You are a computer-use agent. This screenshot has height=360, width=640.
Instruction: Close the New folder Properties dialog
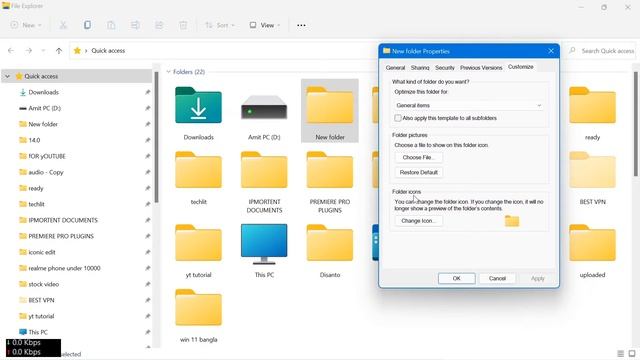click(551, 51)
